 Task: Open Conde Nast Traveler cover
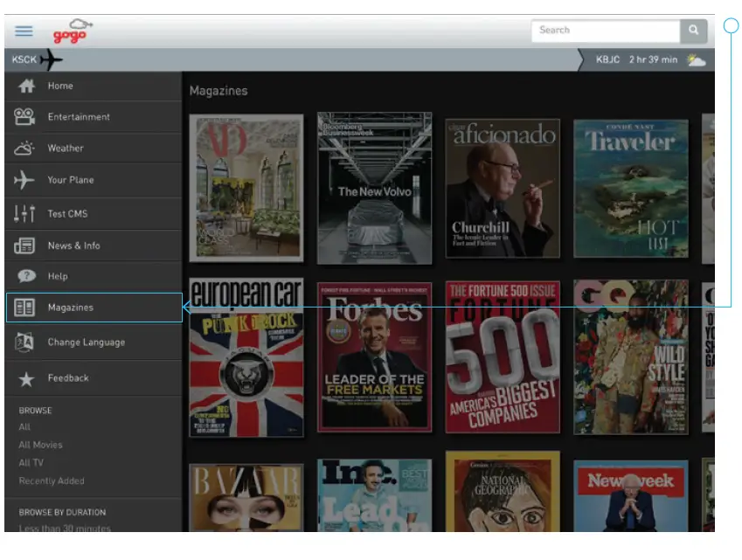click(x=631, y=188)
